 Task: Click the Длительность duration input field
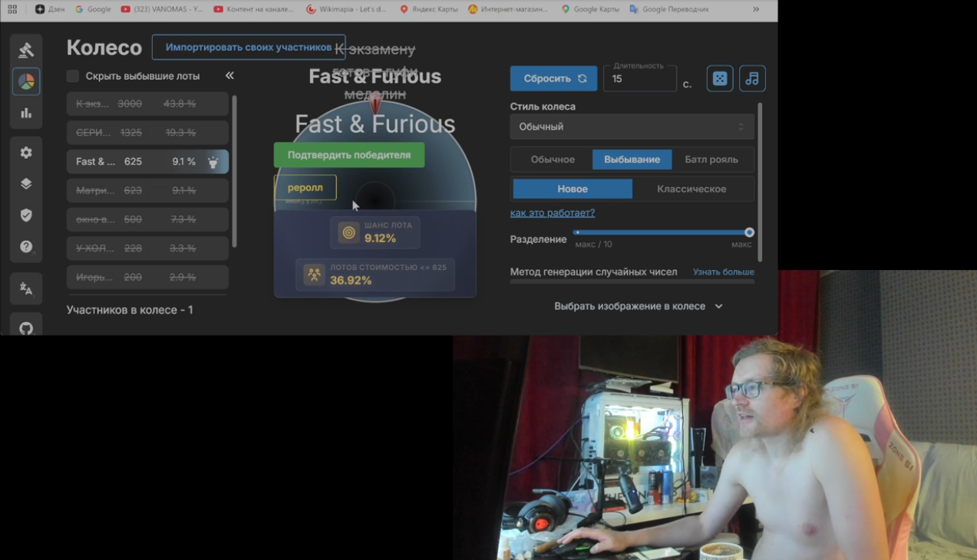click(640, 78)
